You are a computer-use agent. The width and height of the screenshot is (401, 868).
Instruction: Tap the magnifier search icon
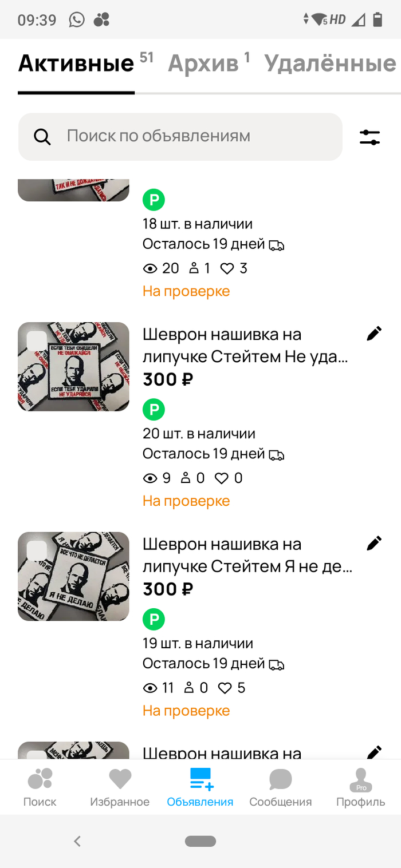pos(42,137)
